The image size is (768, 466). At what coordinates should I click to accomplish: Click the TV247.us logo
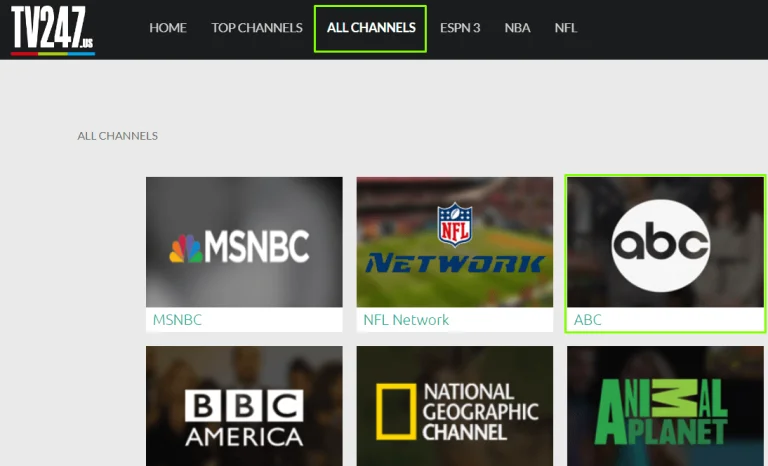(52, 30)
